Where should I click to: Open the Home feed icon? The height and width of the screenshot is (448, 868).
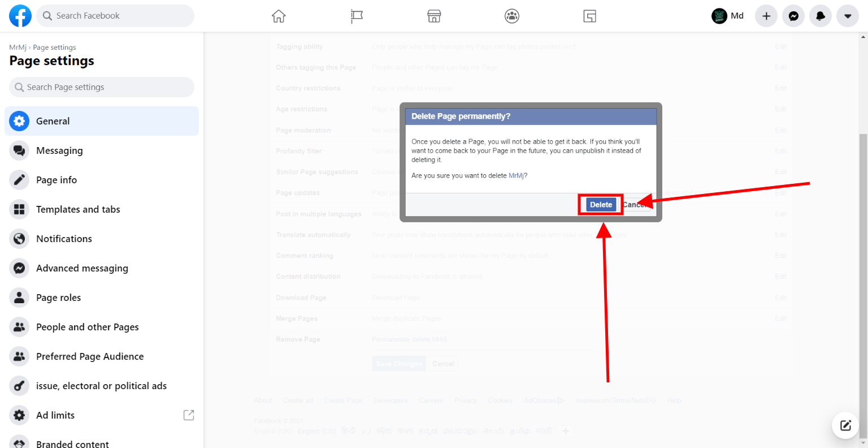tap(279, 16)
